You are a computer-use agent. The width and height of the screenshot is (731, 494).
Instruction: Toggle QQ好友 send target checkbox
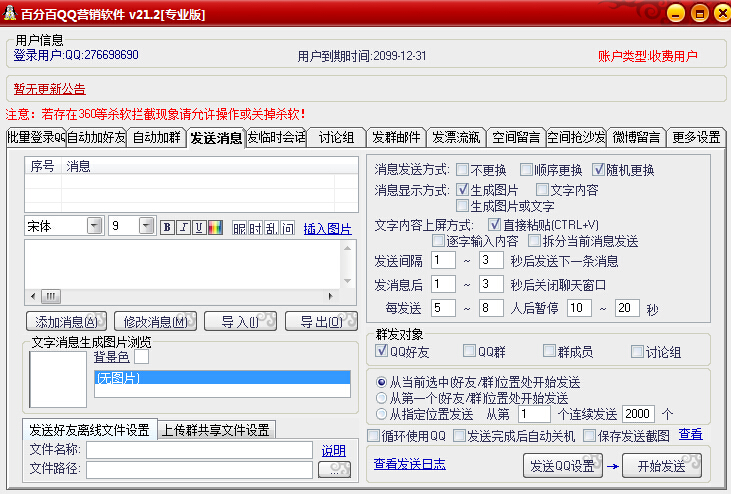point(381,350)
